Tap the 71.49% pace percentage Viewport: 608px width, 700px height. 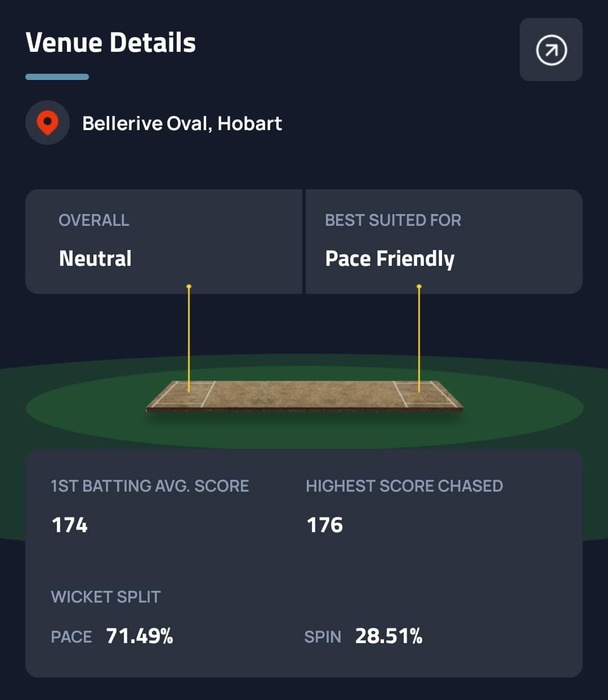pos(140,636)
